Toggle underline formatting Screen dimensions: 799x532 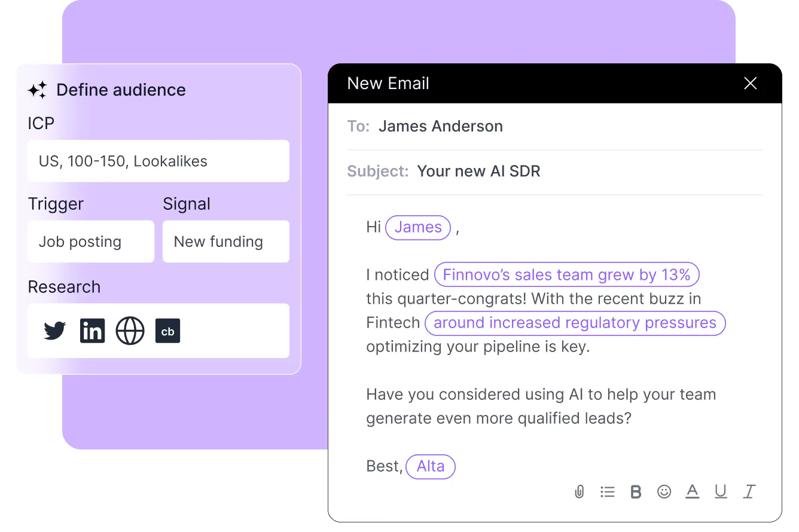[721, 491]
